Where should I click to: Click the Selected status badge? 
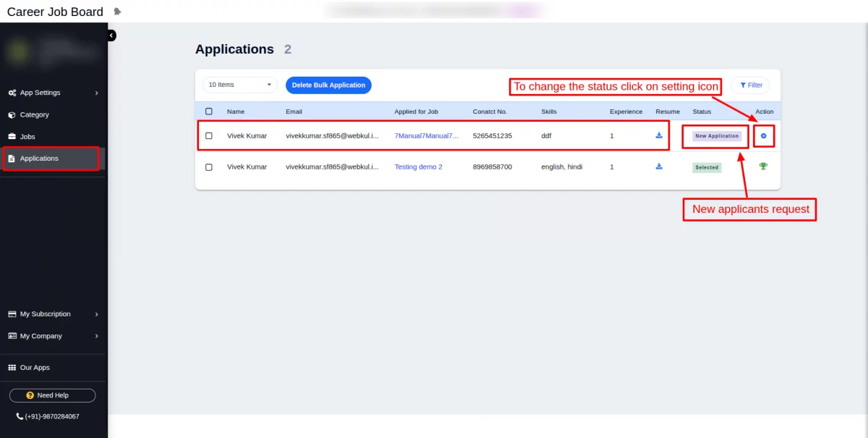pos(707,167)
